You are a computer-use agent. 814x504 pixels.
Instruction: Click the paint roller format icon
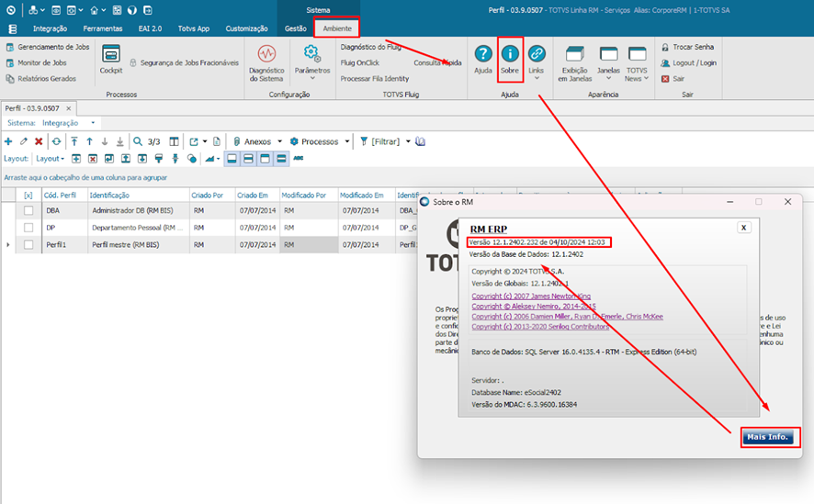click(159, 159)
